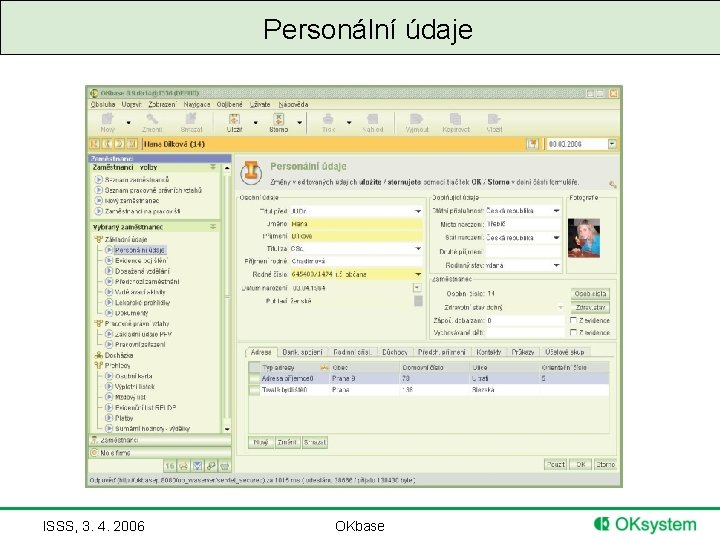Screen dimensions: 720x540
Task: Collapse the Vybraný zaměstnanec panel
Action: point(213,227)
